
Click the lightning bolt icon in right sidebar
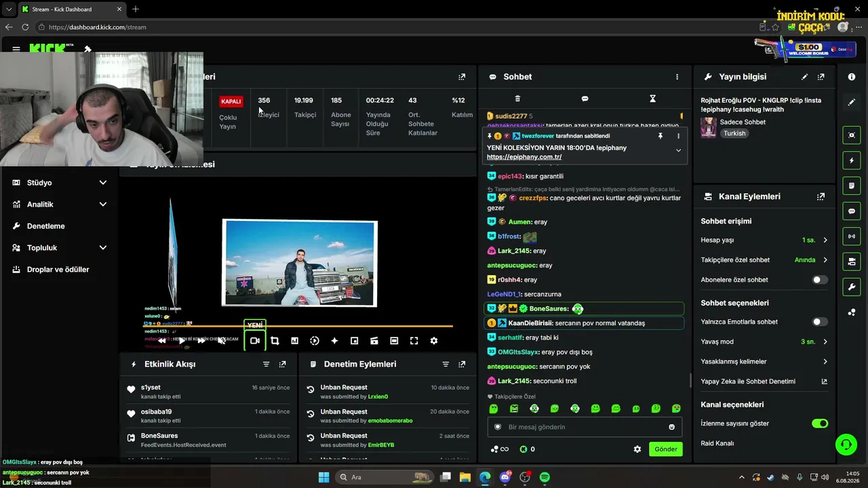coord(852,161)
